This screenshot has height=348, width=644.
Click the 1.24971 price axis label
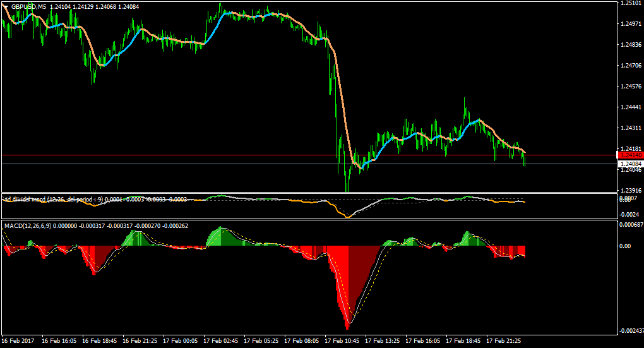click(631, 24)
